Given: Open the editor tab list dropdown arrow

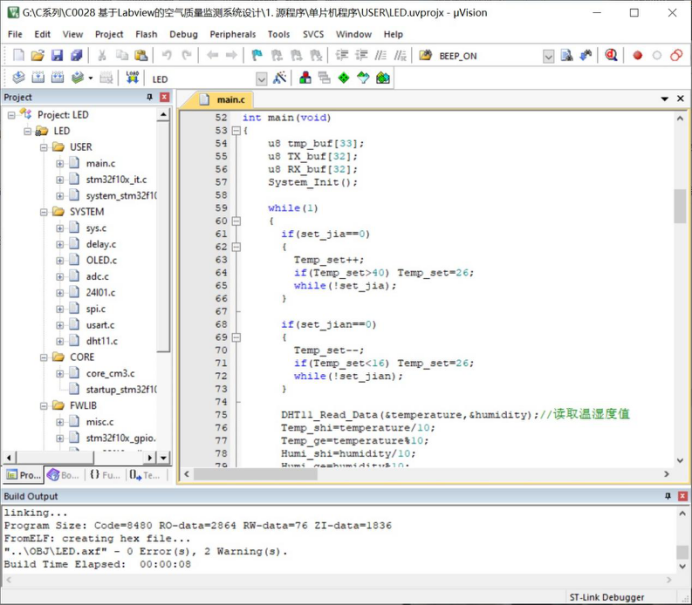Looking at the screenshot, I should point(664,99).
